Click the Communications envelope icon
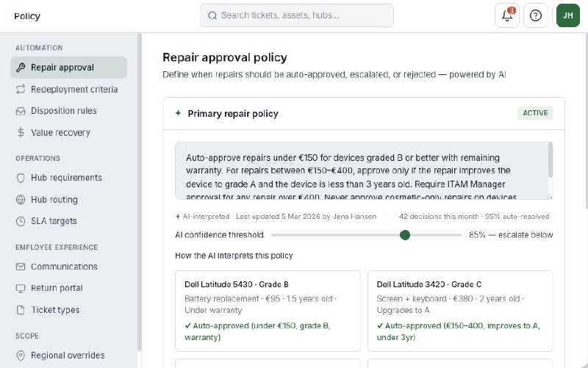The height and width of the screenshot is (368, 588). 21,267
